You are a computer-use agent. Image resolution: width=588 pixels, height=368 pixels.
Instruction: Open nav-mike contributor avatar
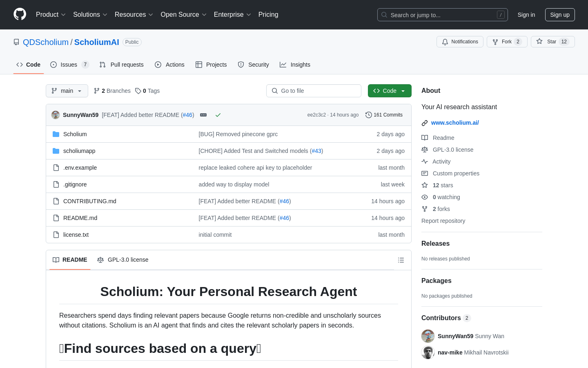428,352
